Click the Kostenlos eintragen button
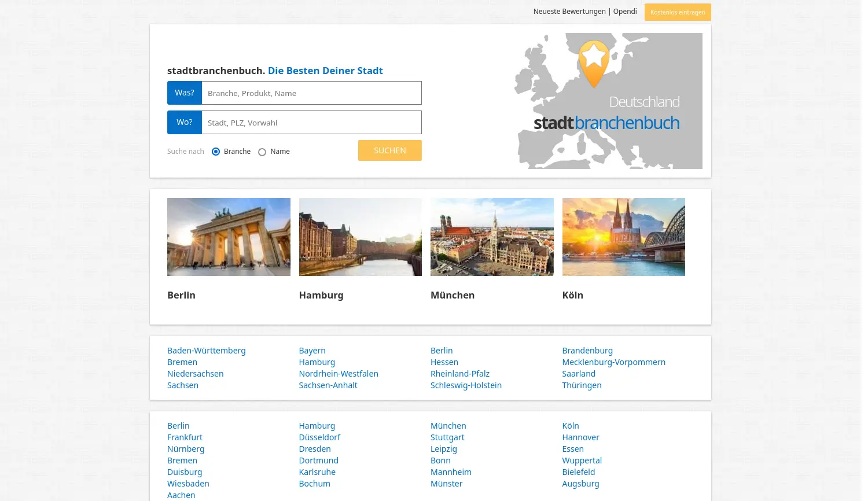 coord(678,12)
